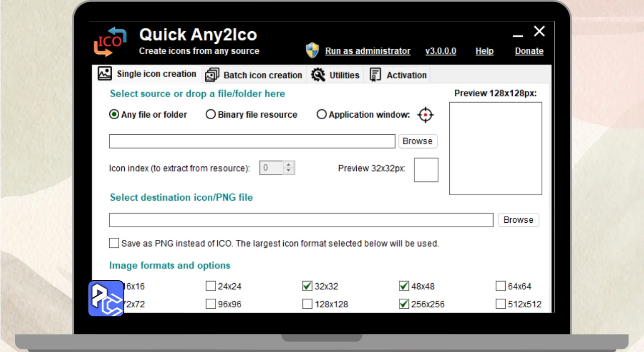Switch to Single icon creation tab
644x352 pixels.
pyautogui.click(x=147, y=74)
